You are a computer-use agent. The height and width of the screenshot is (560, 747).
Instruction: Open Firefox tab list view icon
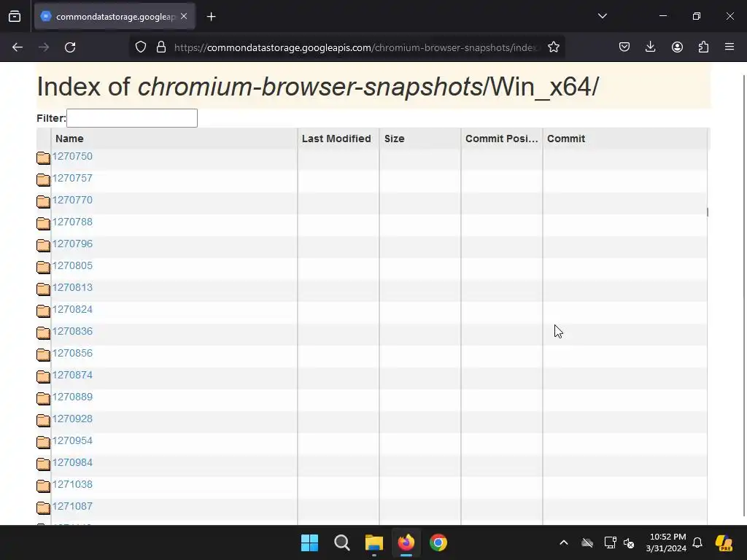pyautogui.click(x=15, y=17)
